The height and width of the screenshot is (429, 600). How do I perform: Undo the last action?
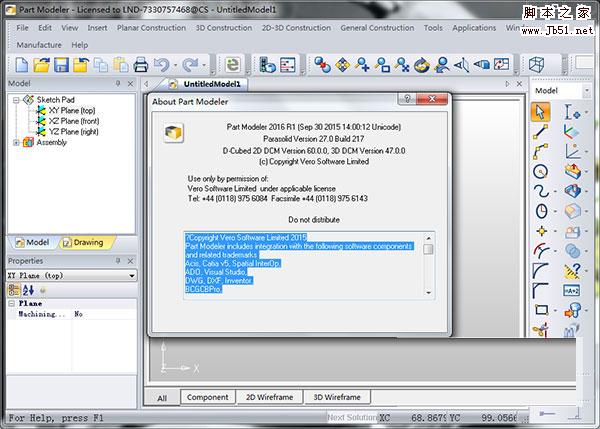(x=161, y=65)
